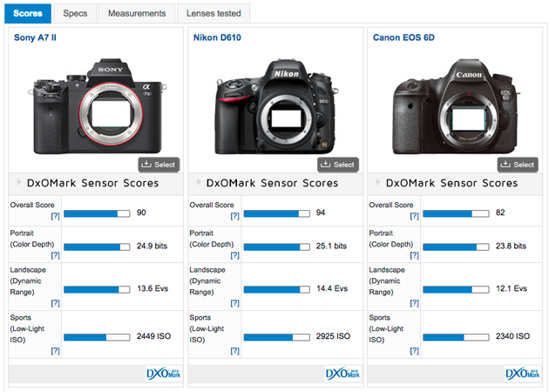Open Overall Score help [?] for Sony A7 II
The image size is (549, 392).
click(55, 216)
